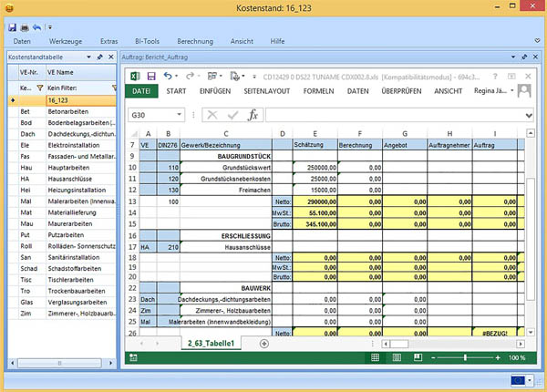The height and width of the screenshot is (392, 547).
Task: Click the cancel X icon in formula bar
Action: coord(212,115)
